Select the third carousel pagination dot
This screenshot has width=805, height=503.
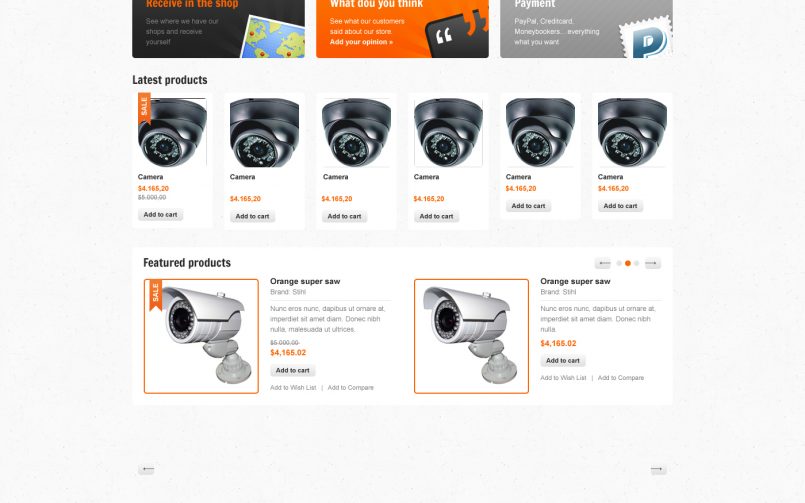[637, 263]
